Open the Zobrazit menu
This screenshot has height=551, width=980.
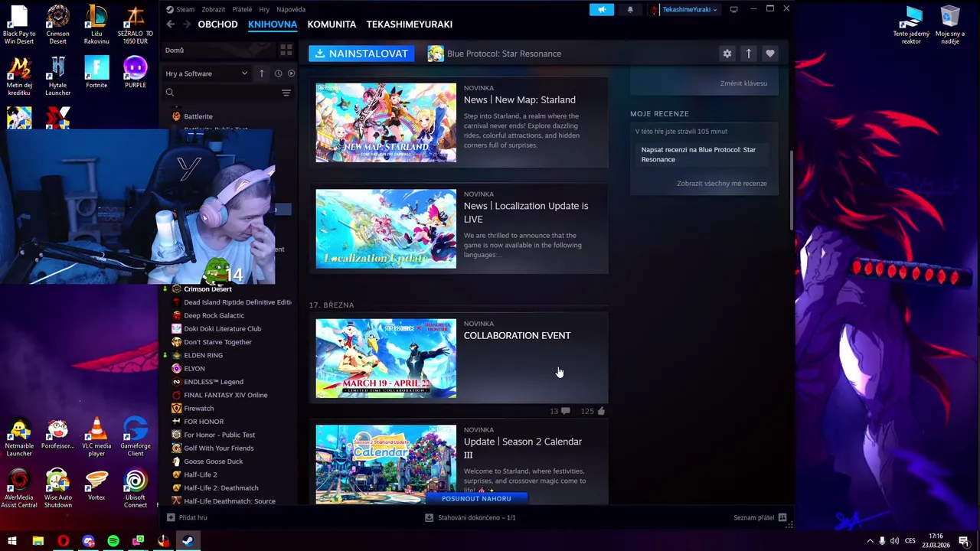coord(213,9)
